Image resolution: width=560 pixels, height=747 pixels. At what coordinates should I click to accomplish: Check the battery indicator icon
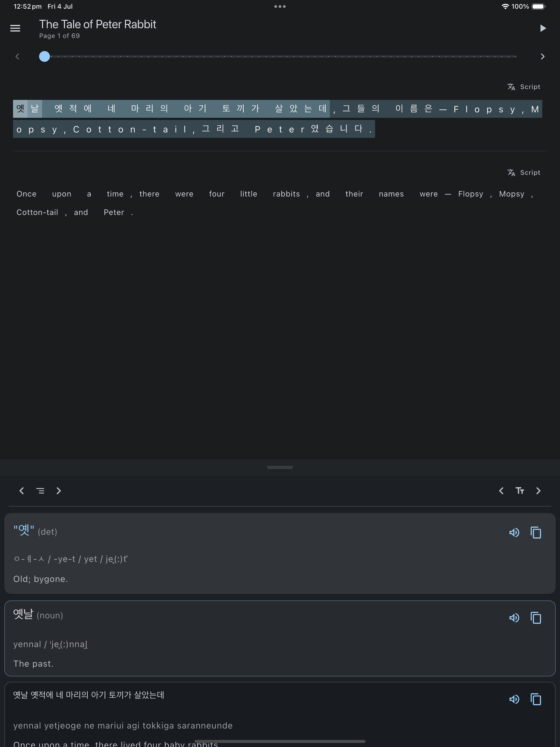point(539,7)
